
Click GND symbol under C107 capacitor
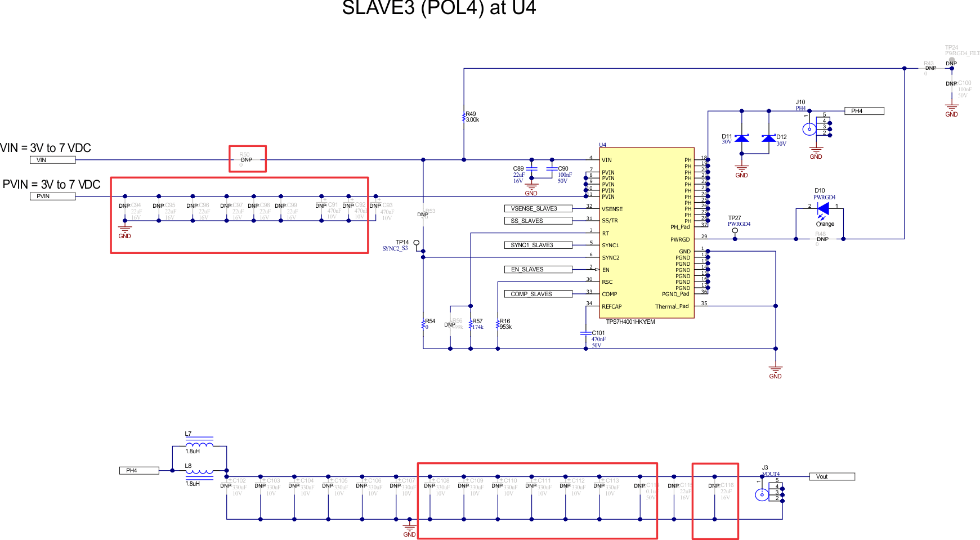[x=410, y=529]
